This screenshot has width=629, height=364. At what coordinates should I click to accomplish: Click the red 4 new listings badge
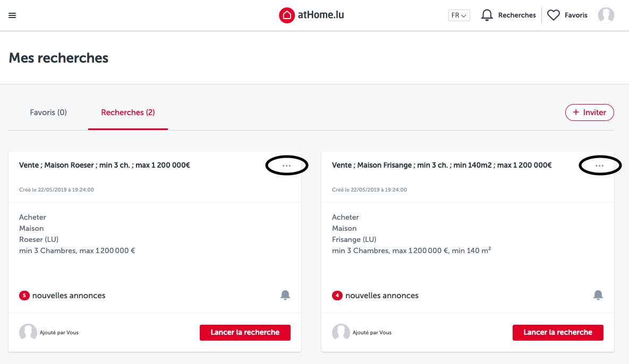pyautogui.click(x=337, y=296)
